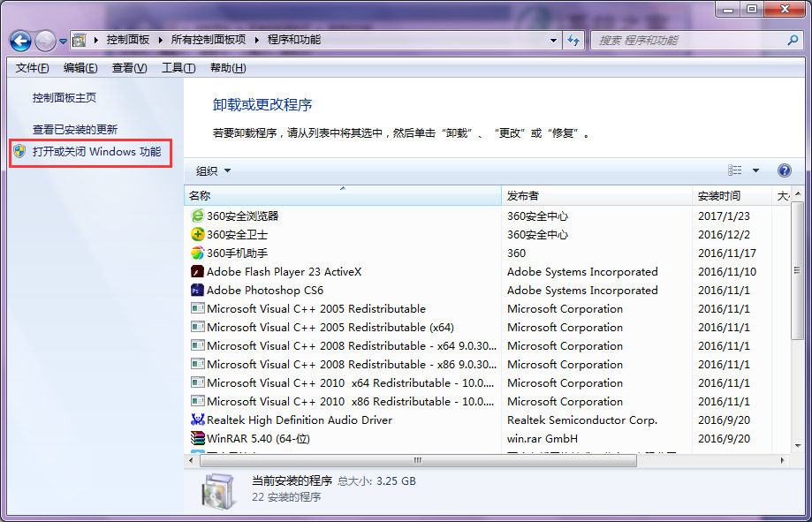Select Visual C++ 2010 x86 Redistributable icon

pyautogui.click(x=197, y=401)
